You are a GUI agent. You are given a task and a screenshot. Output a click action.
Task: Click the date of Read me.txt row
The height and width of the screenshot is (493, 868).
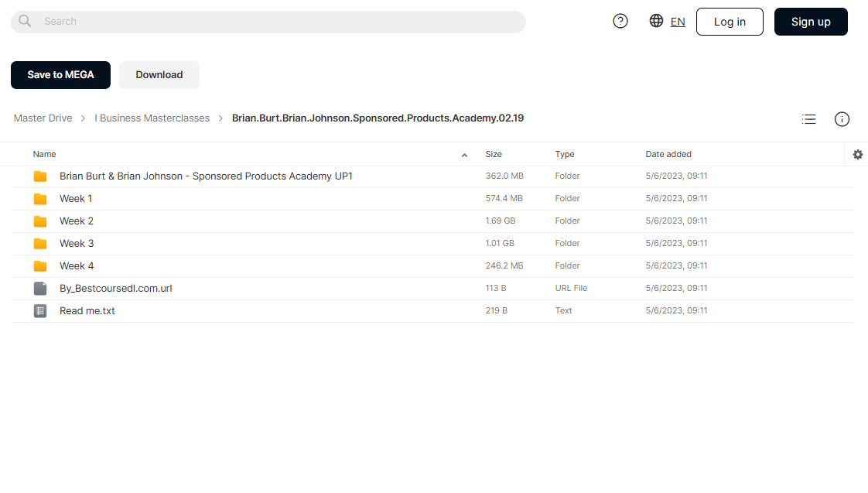(x=676, y=310)
